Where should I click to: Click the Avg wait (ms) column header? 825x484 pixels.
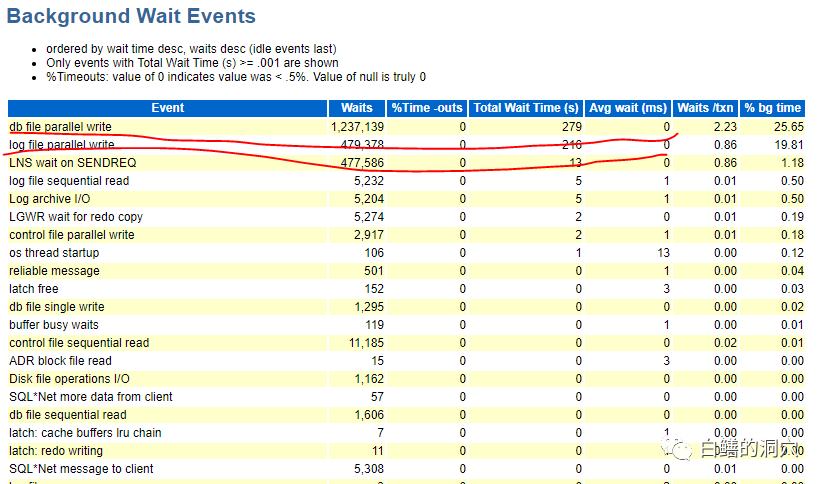tap(627, 108)
